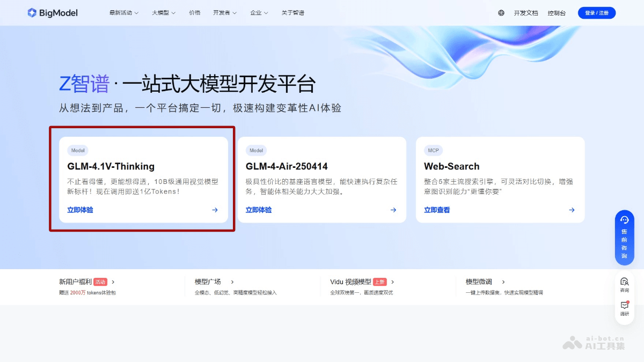Click the arrow icon on GLM-4-Air-250414 card
644x362 pixels.
(392, 210)
